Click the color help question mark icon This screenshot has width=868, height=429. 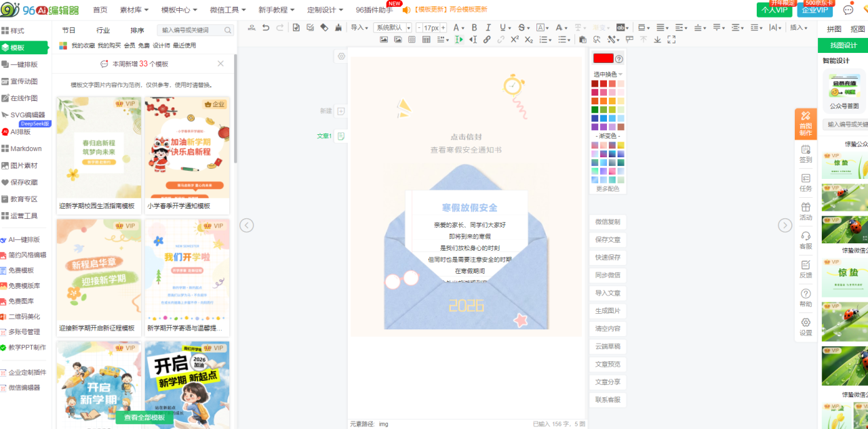click(618, 59)
